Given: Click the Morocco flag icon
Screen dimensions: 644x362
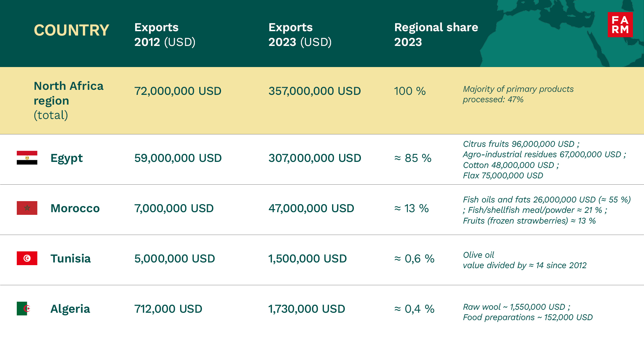Looking at the screenshot, I should click(27, 208).
